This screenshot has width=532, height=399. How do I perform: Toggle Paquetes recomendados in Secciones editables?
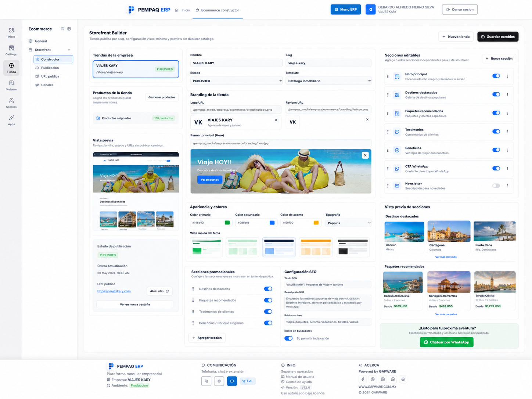pos(496,113)
